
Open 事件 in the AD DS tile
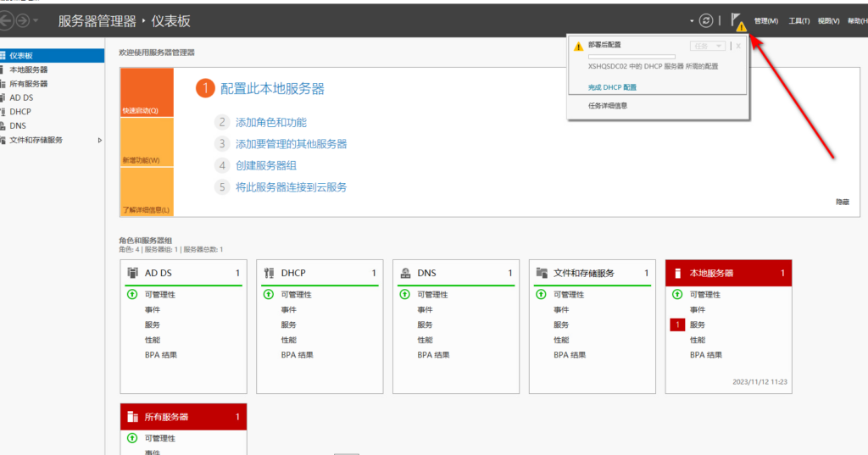[x=153, y=310]
